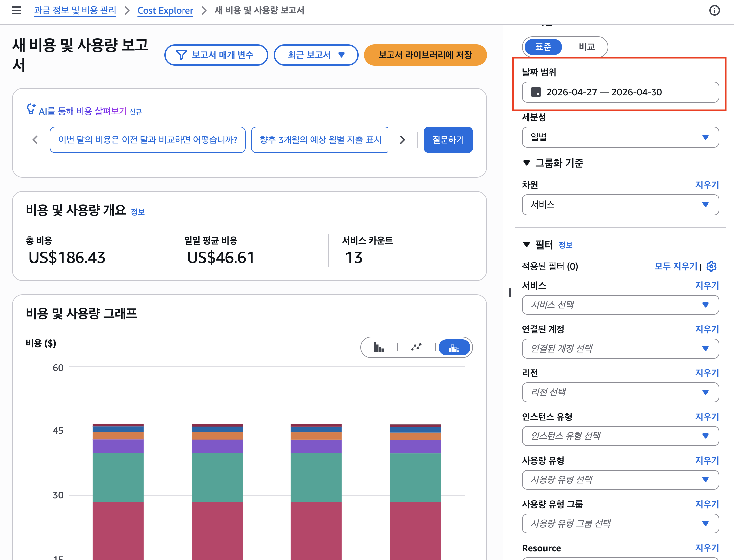Click 지우기 next to 리전

[707, 373]
